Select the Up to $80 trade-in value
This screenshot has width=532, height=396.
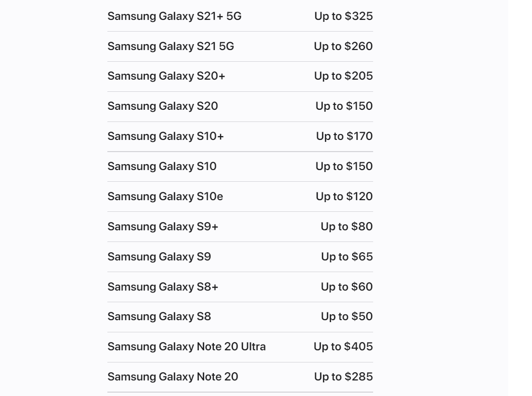point(346,227)
